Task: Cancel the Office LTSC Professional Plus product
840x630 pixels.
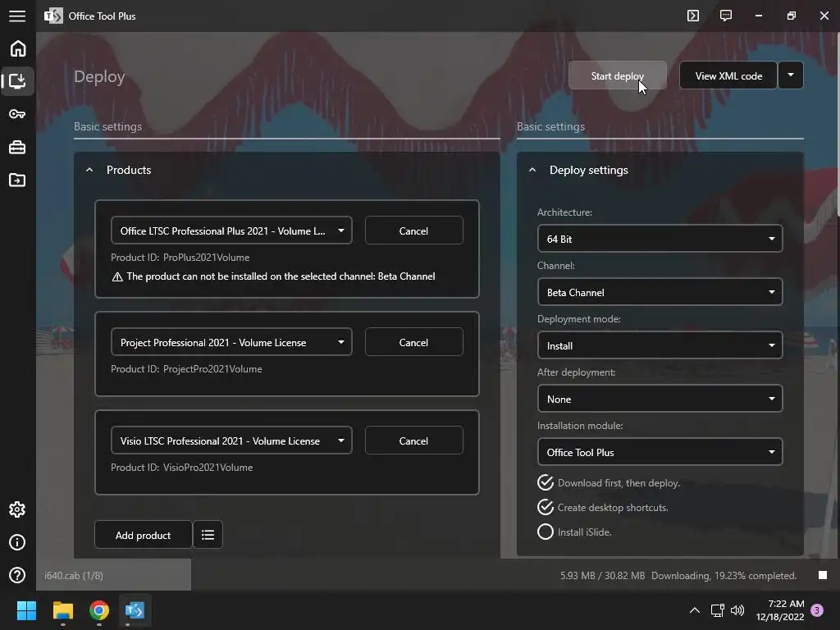Action: pos(413,231)
